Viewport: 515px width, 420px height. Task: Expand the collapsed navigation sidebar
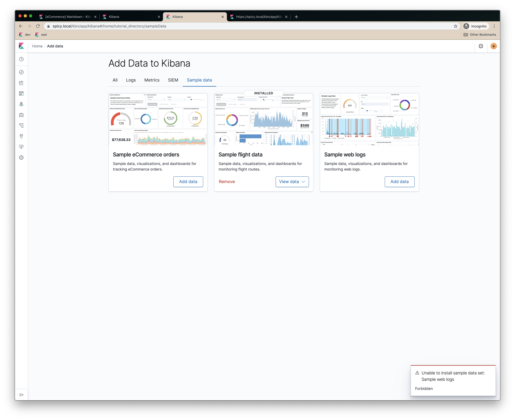21,395
